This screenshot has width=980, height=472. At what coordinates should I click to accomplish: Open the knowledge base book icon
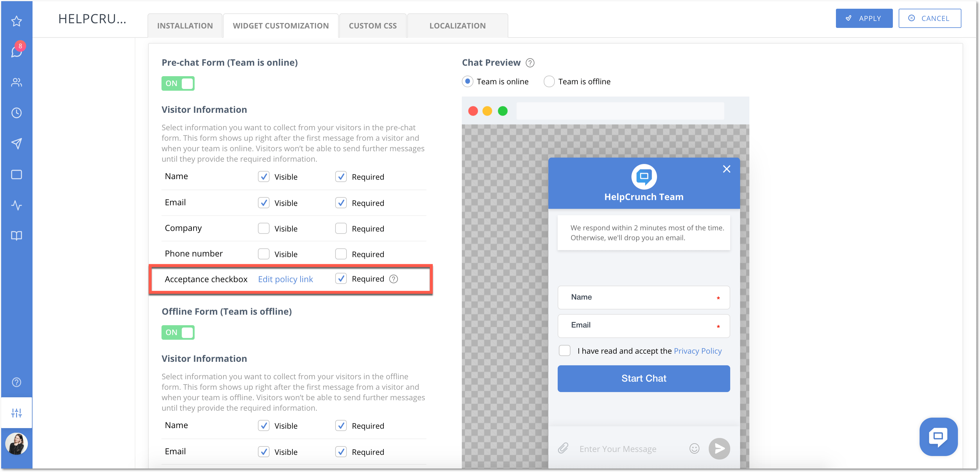coord(16,236)
